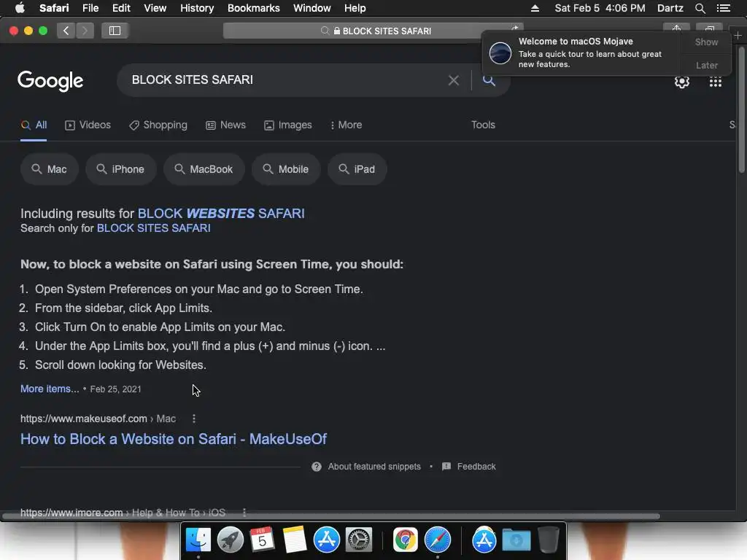This screenshot has width=747, height=560.
Task: Open the Edit menu
Action: pyautogui.click(x=121, y=8)
